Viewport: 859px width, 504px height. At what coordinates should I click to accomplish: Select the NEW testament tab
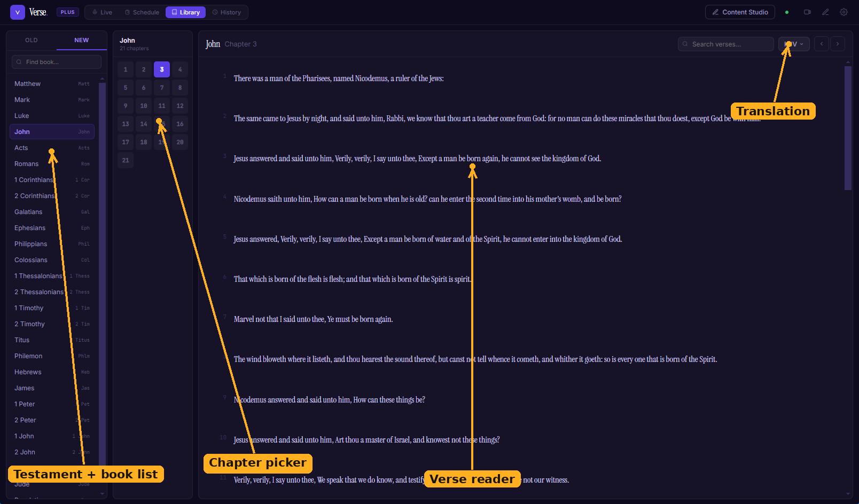(x=82, y=40)
